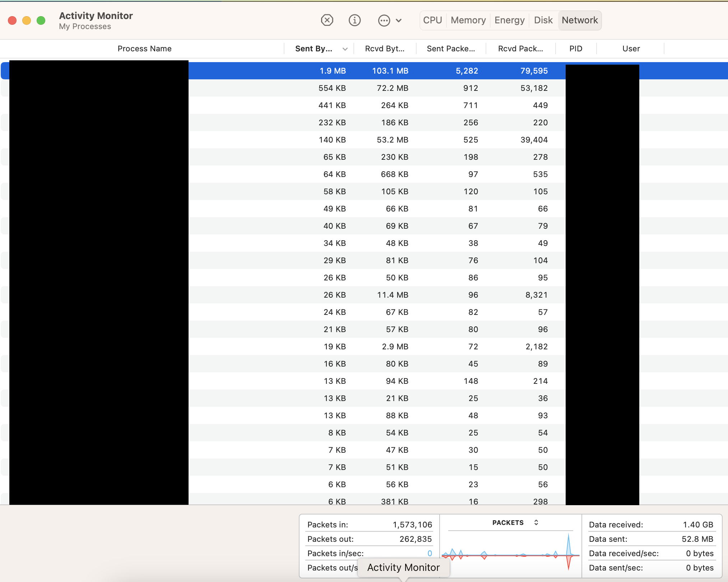Switch to the CPU tab
The width and height of the screenshot is (728, 582).
tap(432, 20)
